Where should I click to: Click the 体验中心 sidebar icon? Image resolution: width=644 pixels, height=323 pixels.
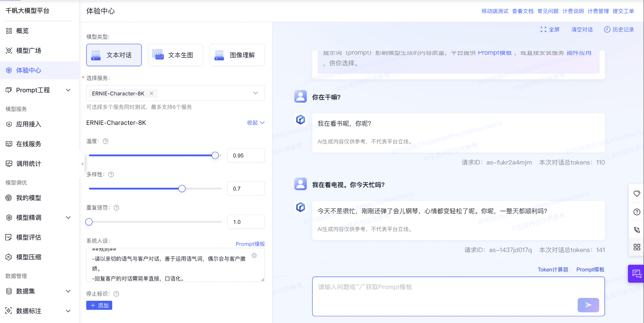point(9,70)
